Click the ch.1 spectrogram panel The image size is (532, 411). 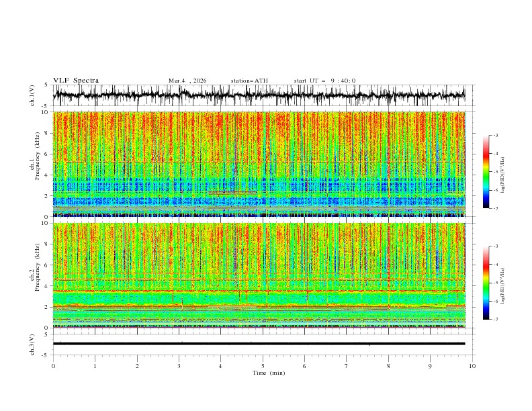(259, 164)
